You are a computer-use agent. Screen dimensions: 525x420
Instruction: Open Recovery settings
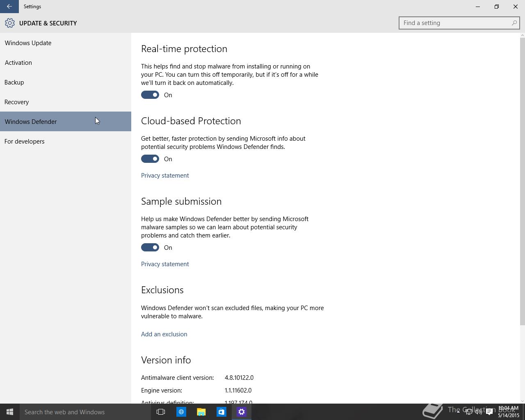[x=66, y=102]
